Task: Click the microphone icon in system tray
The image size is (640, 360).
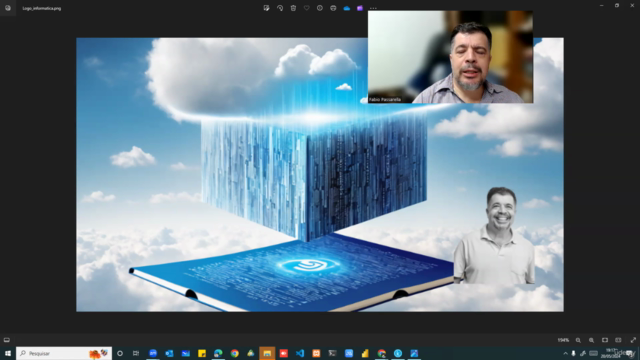Action: (x=573, y=353)
